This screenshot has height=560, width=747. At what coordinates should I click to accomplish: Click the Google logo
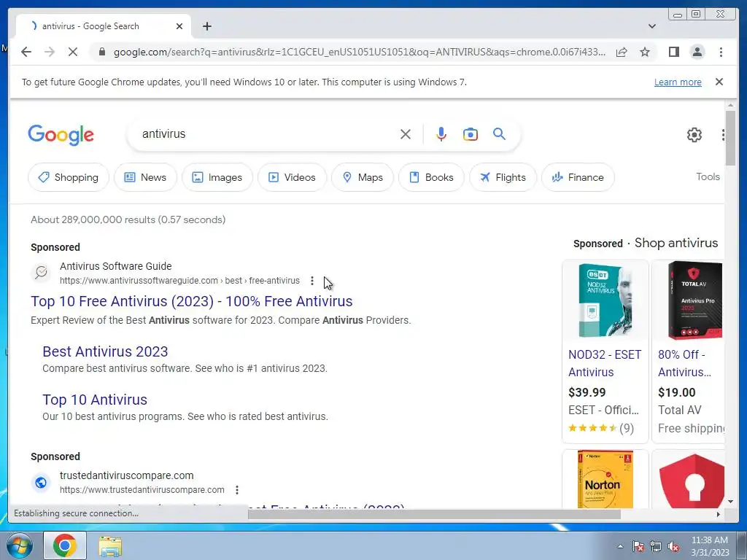[x=61, y=135]
